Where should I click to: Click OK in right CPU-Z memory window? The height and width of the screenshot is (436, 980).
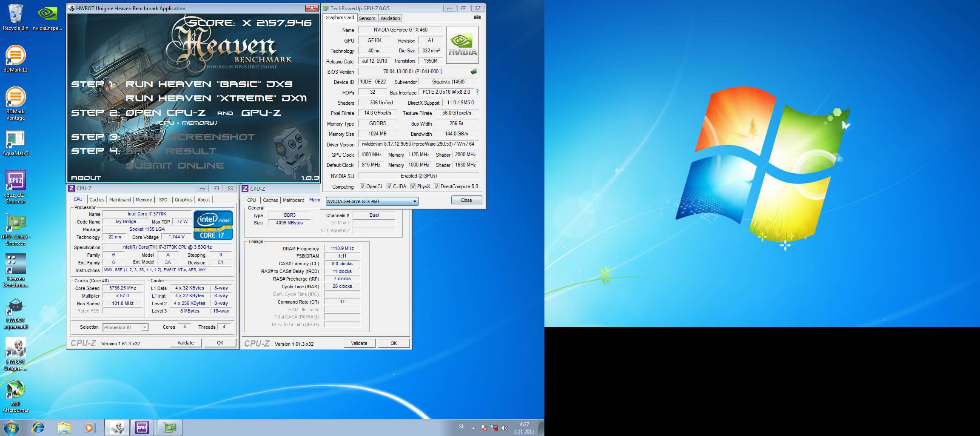click(393, 343)
